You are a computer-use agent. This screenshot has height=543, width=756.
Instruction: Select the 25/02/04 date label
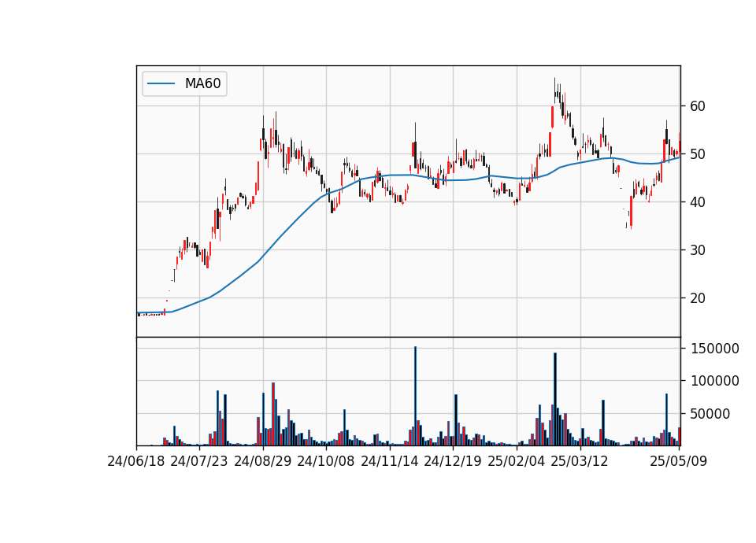[x=517, y=461]
